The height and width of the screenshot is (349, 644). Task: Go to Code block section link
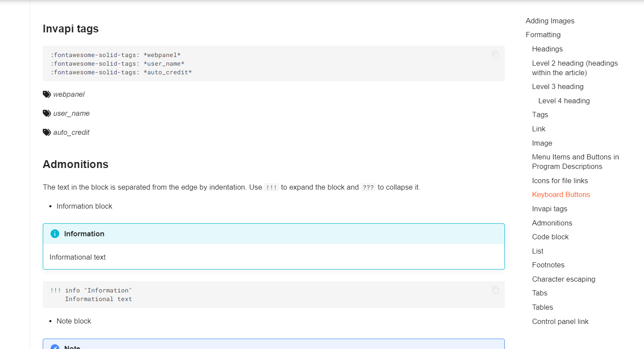[550, 237]
